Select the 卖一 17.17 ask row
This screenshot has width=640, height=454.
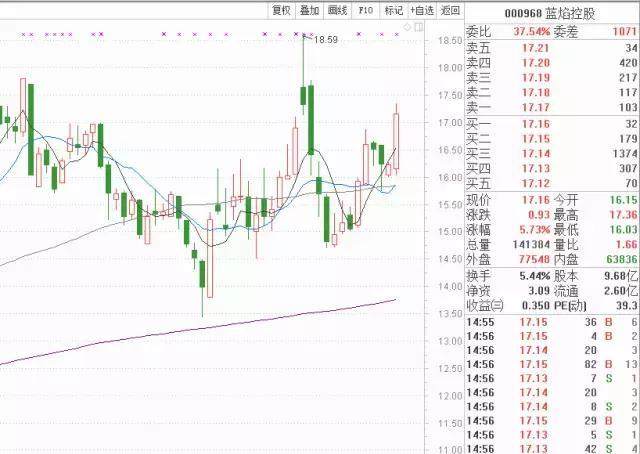(x=552, y=107)
